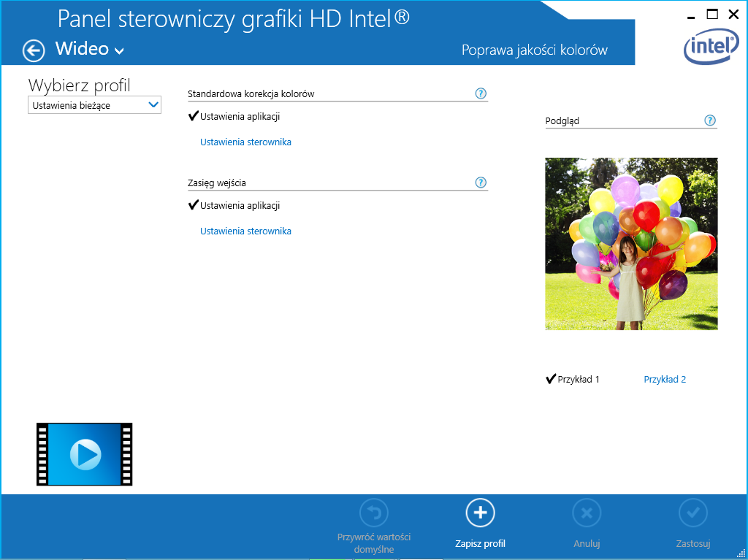Choose the Przykład 1 preview option

click(x=573, y=379)
